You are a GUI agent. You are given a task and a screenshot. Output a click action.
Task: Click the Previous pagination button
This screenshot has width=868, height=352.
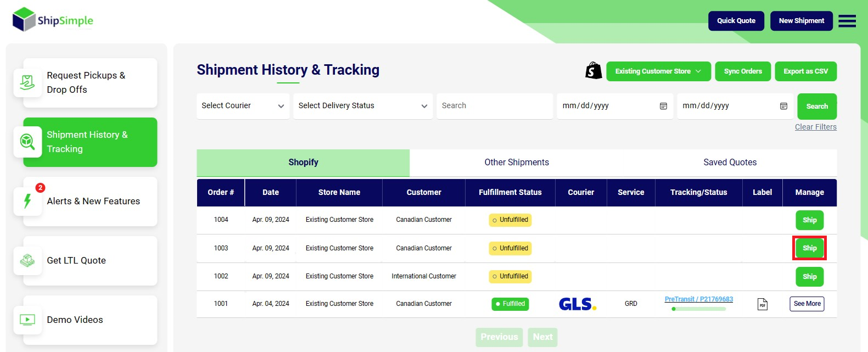click(x=499, y=337)
